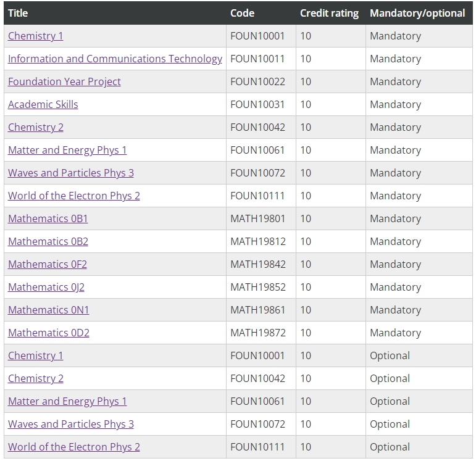Image resolution: width=476 pixels, height=461 pixels.
Task: Open the Academic Skills course page
Action: [43, 104]
